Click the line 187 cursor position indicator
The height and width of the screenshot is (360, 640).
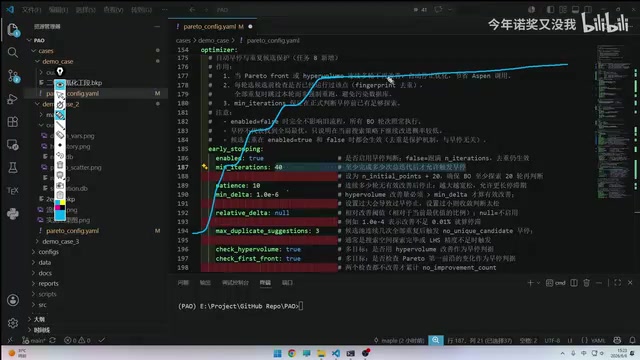click(x=480, y=340)
